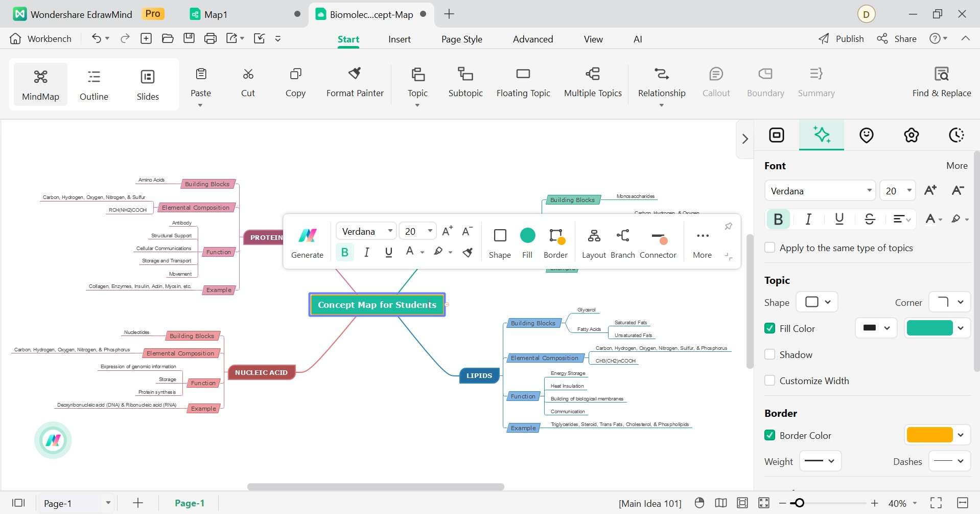Go to Workbench
The image size is (980, 514).
click(x=40, y=38)
